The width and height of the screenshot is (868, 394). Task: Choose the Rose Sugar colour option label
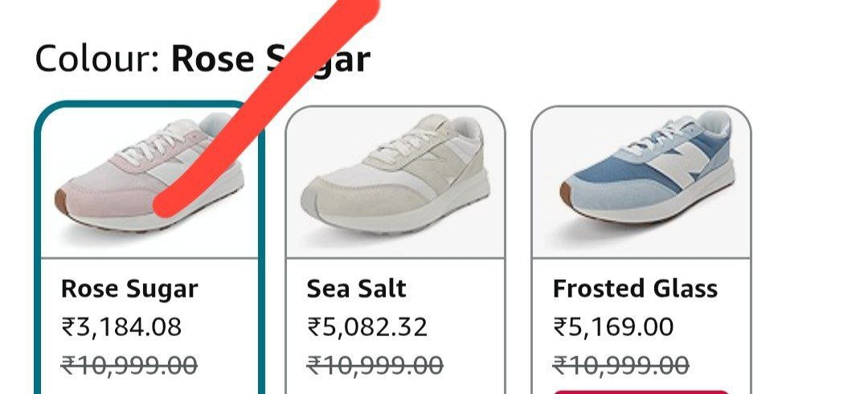[129, 289]
